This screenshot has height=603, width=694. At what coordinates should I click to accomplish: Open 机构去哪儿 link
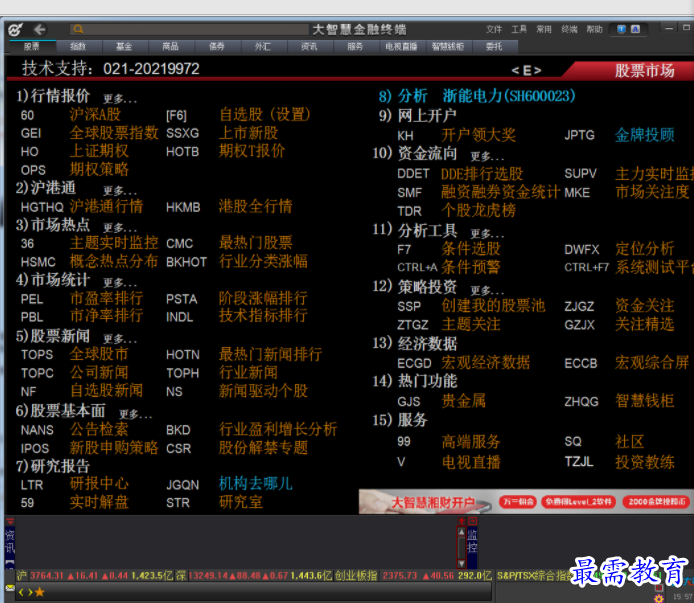click(256, 483)
